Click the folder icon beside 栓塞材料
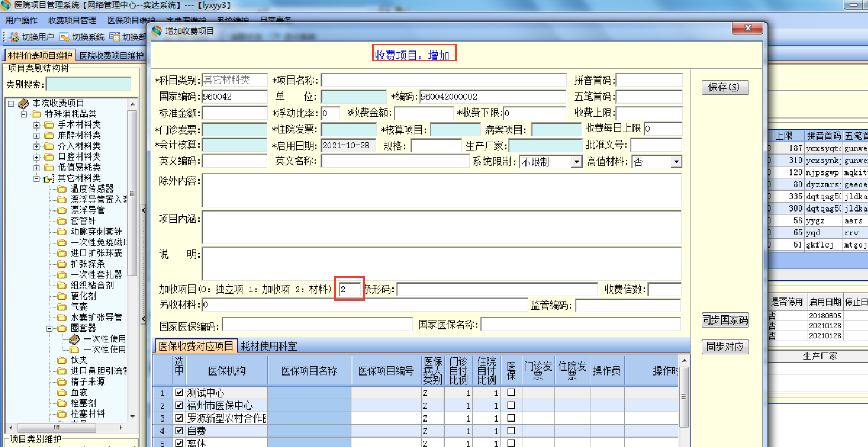Screen dimensions: 868x447 (x=62, y=414)
